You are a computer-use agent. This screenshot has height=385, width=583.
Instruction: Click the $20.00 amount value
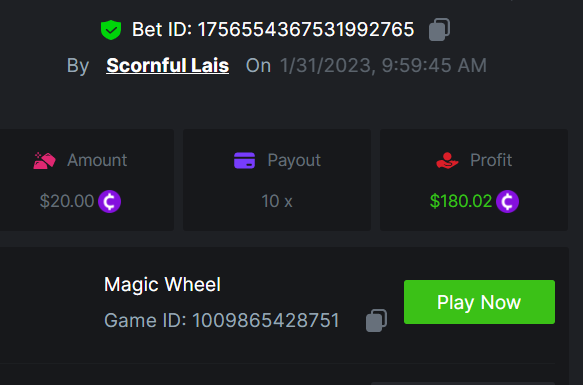(67, 201)
